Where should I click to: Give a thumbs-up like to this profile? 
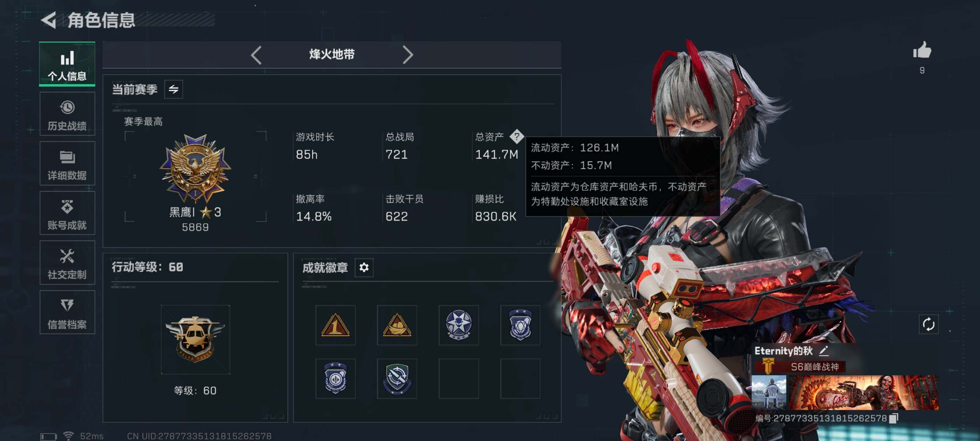click(922, 50)
